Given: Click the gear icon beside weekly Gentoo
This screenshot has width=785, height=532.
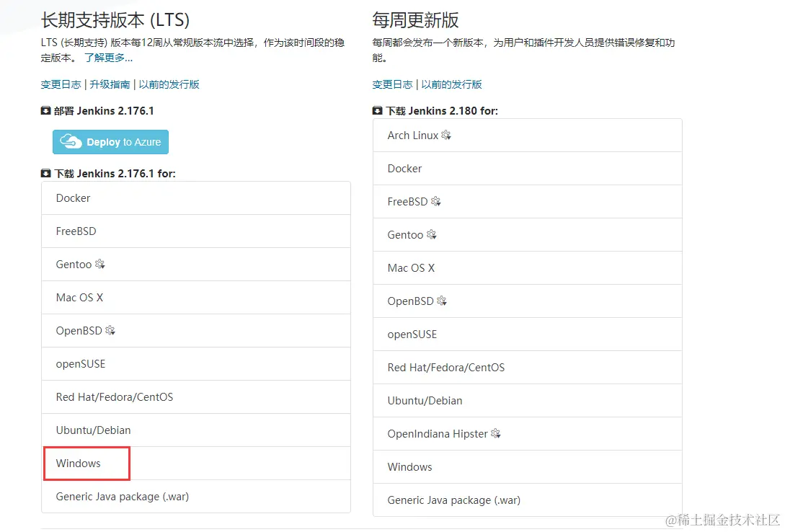Looking at the screenshot, I should pos(431,234).
